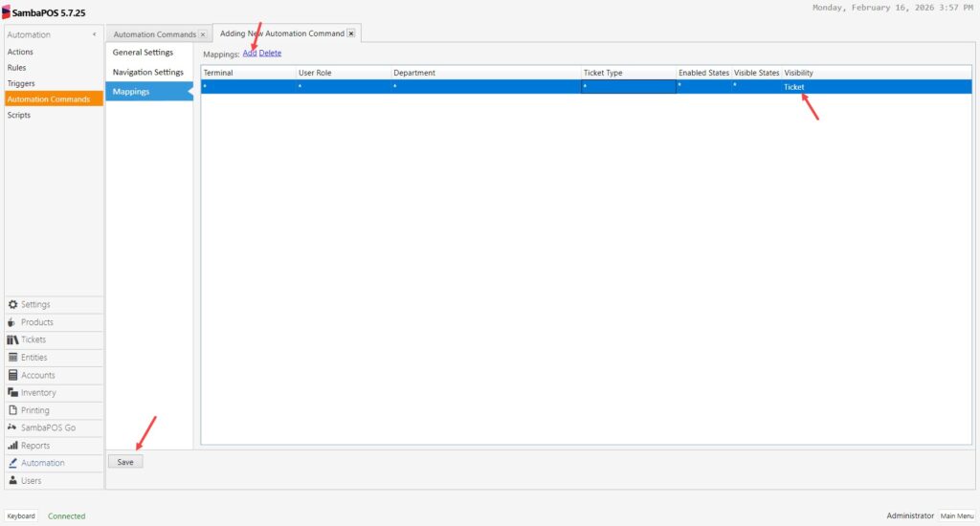Open the Entities section icon

13,358
